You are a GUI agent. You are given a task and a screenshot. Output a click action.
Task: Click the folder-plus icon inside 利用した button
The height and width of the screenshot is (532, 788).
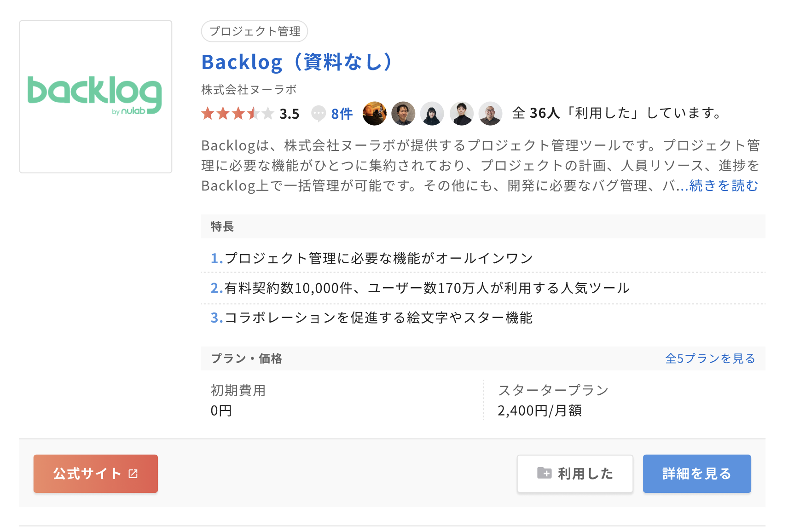(545, 473)
